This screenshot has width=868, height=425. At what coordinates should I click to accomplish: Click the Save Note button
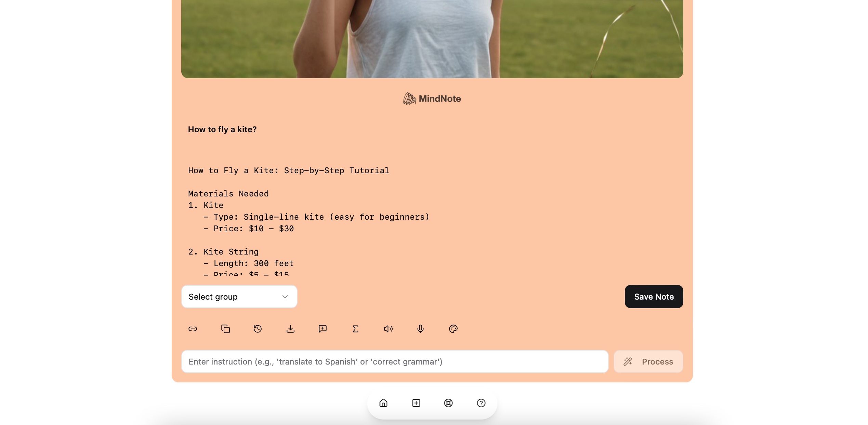pos(654,297)
